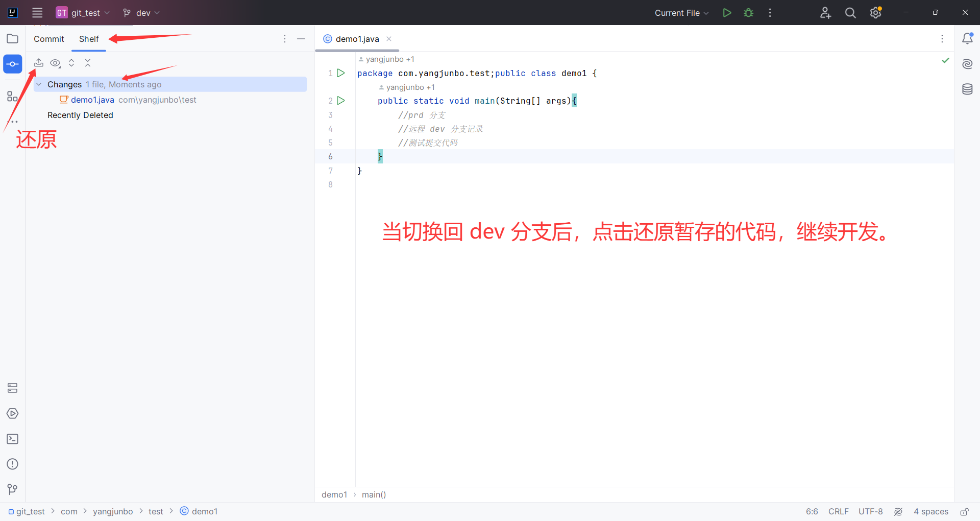
Task: Collapse the Changes node chevron
Action: 39,84
